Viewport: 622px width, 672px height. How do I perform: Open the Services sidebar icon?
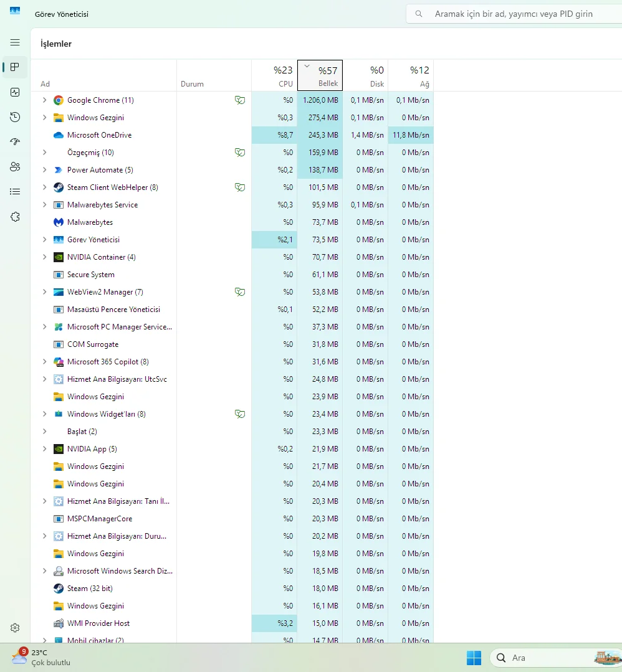point(15,217)
